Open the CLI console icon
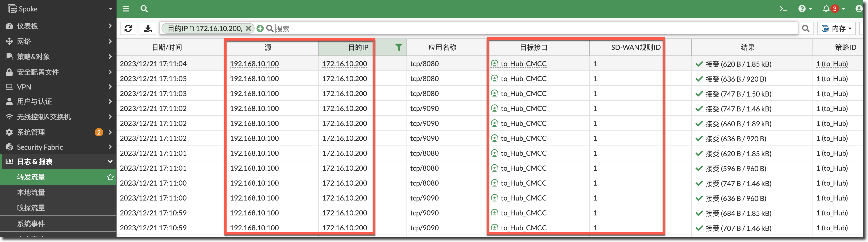The height and width of the screenshot is (242, 868). click(783, 9)
